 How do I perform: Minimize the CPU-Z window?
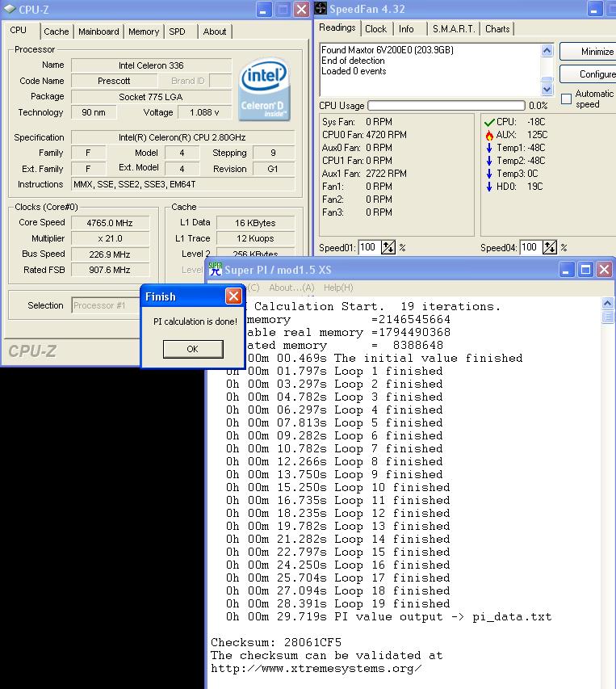click(263, 9)
